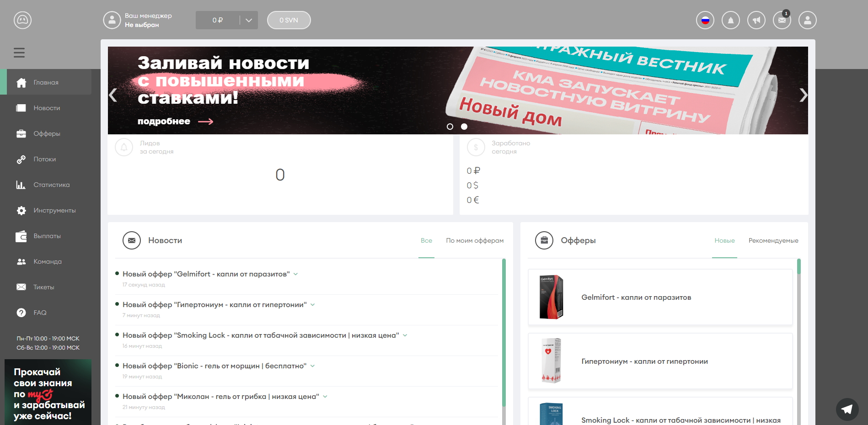Open Инструменты in the sidebar

tap(46, 210)
